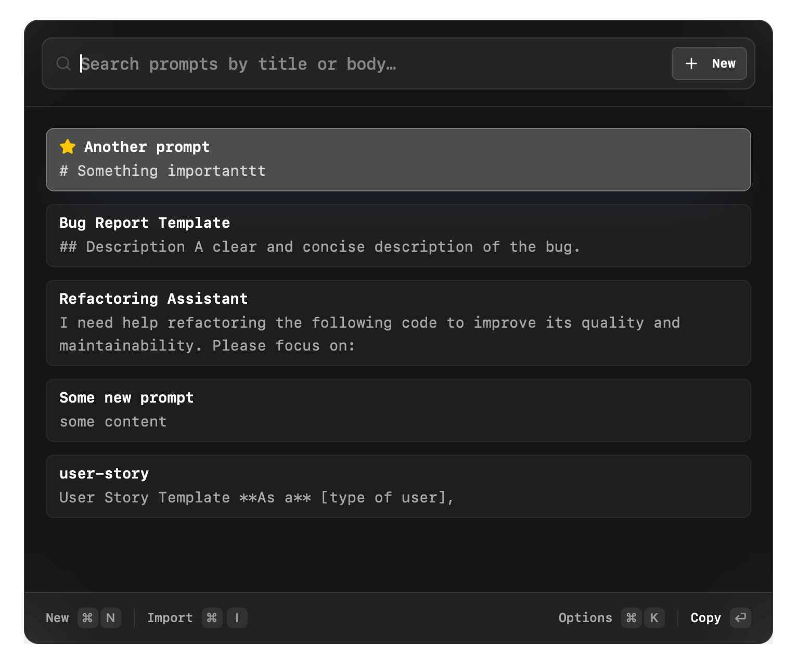Click the Command key icon next to N
Image resolution: width=797 pixels, height=672 pixels.
(x=87, y=618)
